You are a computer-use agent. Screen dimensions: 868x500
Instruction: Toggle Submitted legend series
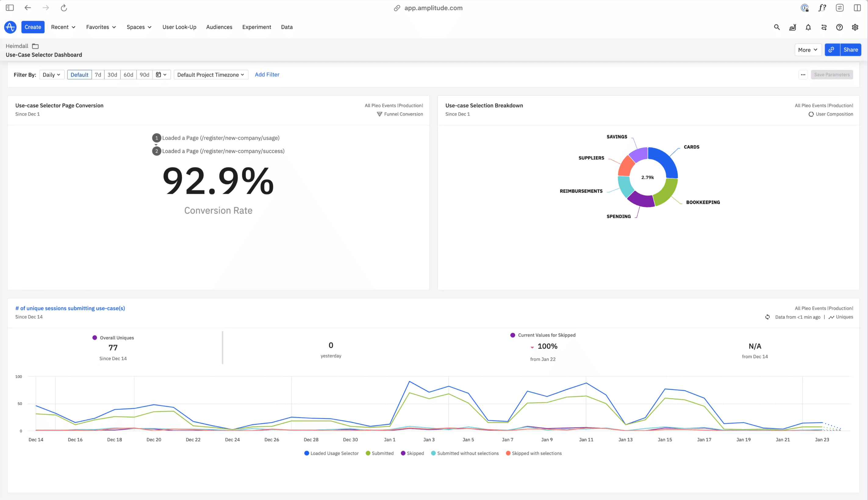click(380, 453)
